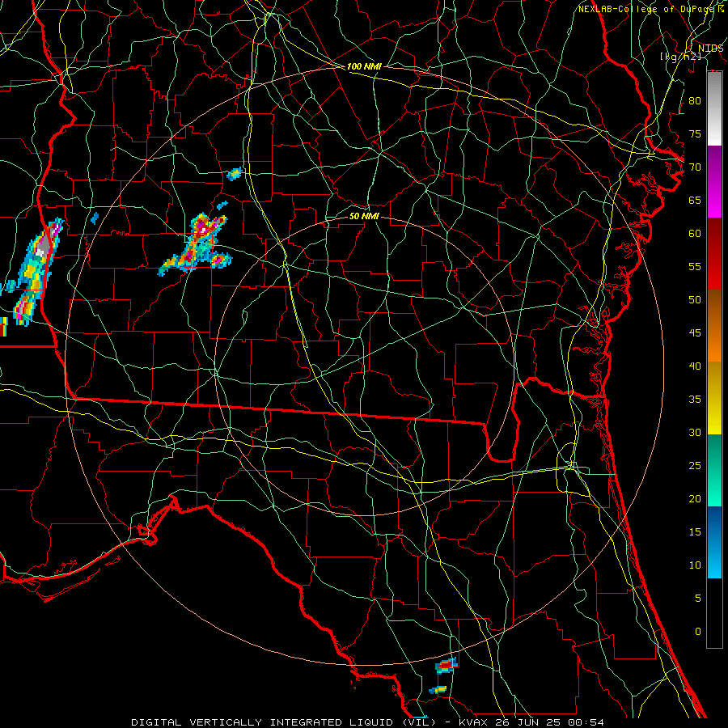
Task: Select the 0 value on the VIL scale
Action: [698, 632]
